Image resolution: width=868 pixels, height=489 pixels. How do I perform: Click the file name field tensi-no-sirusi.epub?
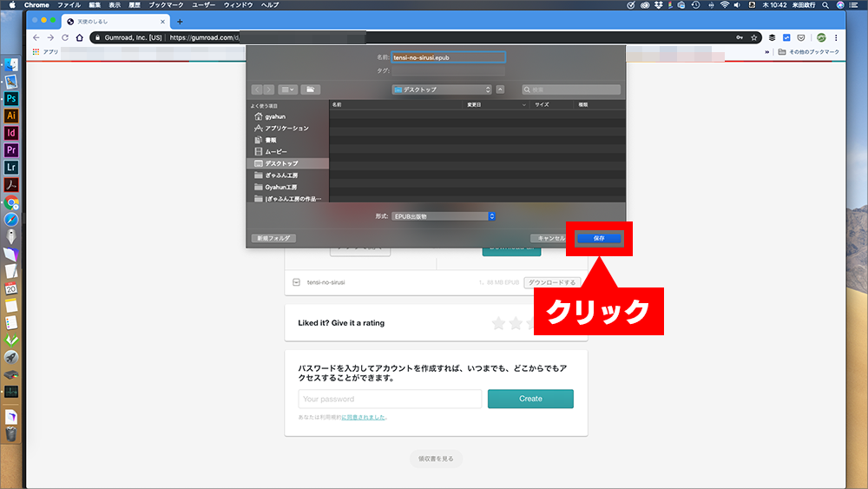coord(448,57)
